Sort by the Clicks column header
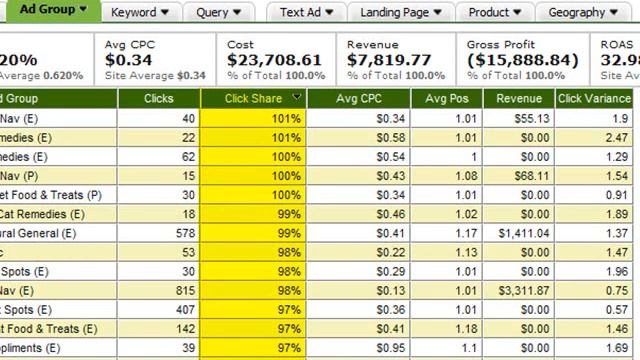 [159, 99]
